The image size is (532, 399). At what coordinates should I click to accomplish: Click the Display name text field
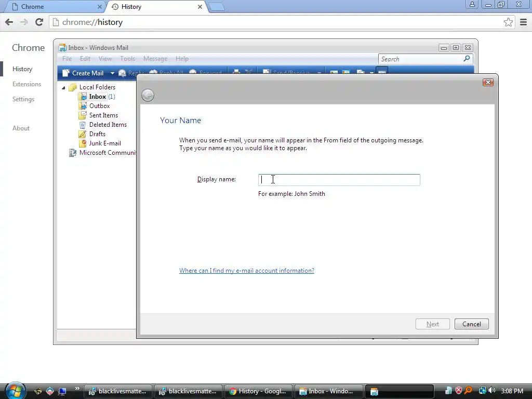coord(339,180)
